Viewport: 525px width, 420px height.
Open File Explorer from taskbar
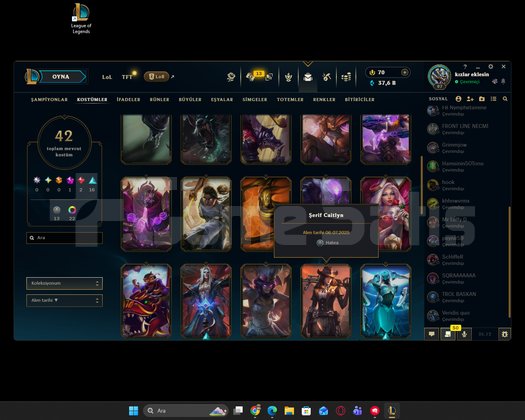point(289,411)
